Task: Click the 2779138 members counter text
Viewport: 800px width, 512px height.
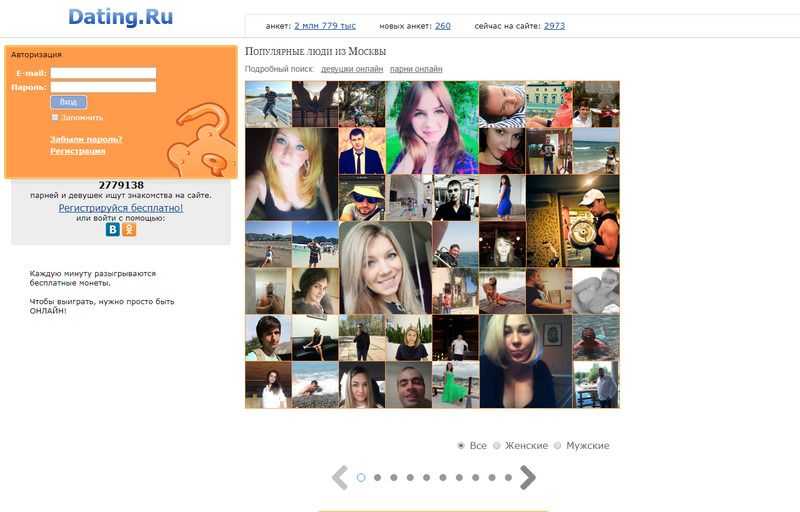Action: coord(121,185)
